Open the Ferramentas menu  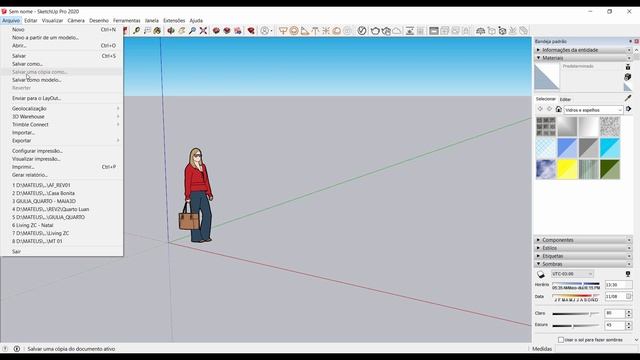coord(127,20)
